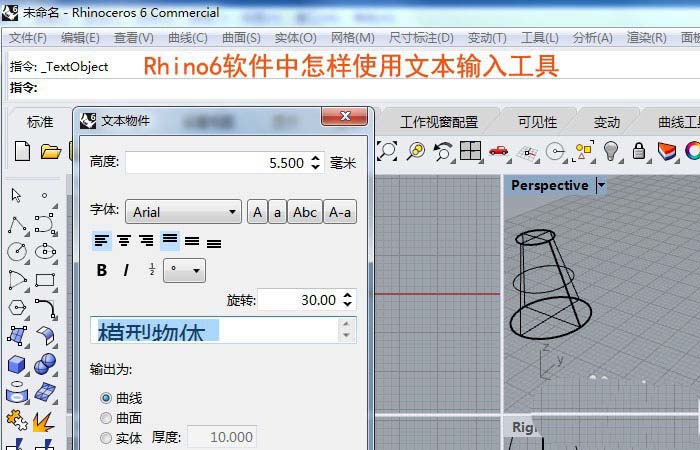Toggle italic text formatting

(x=126, y=270)
